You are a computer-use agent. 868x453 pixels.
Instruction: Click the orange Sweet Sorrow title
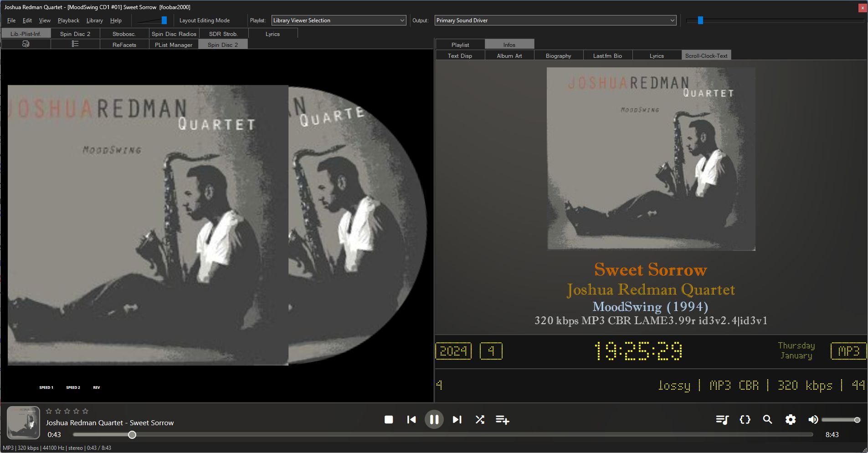pos(651,270)
